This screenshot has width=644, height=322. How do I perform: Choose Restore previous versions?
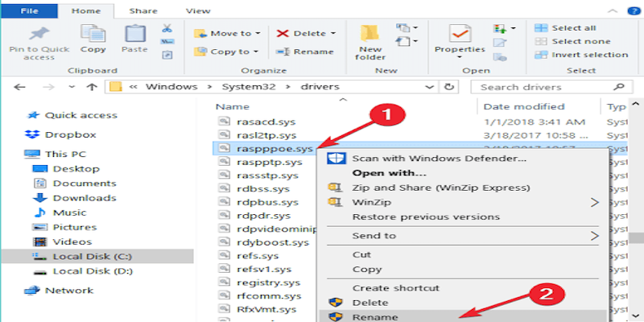click(x=426, y=217)
